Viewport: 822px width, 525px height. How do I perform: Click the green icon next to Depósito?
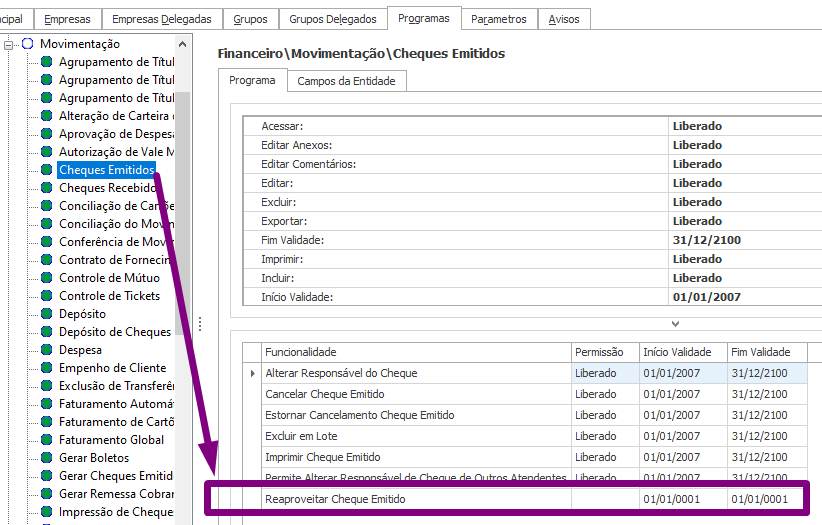click(x=46, y=314)
